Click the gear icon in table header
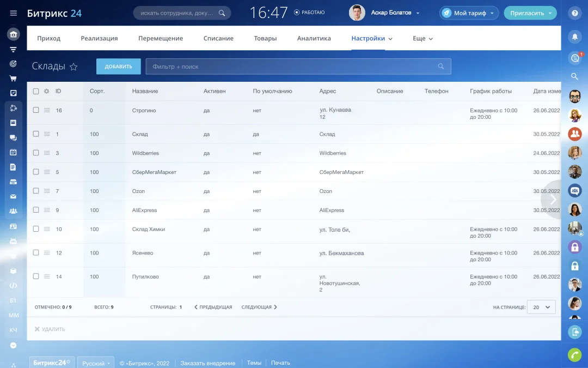Viewport: 588px width, 368px height. point(46,91)
